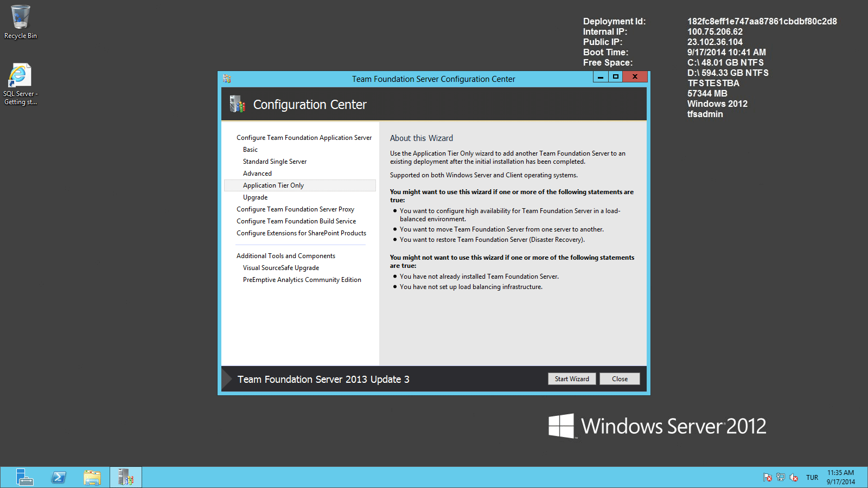Screen dimensions: 868x488
Task: Open Server Manager from the taskbar
Action: [x=24, y=477]
